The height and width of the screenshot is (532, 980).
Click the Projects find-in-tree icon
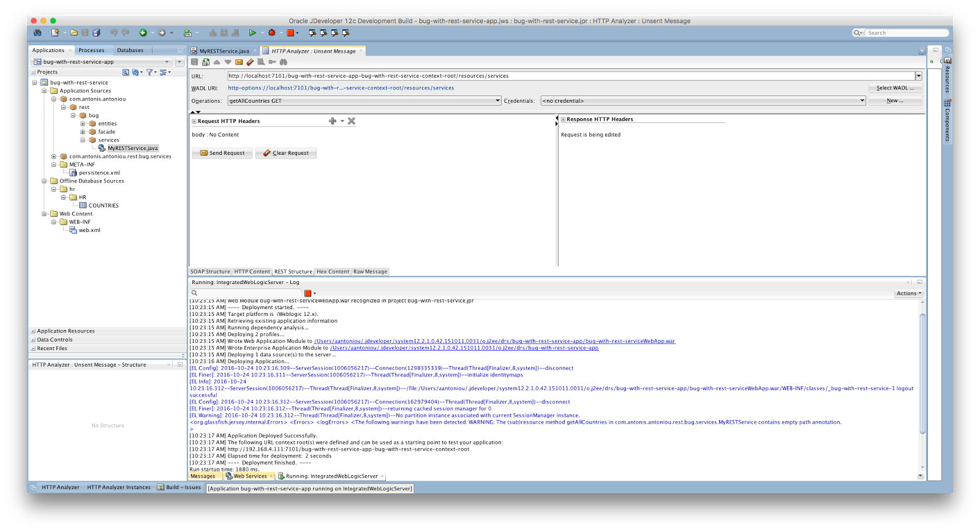pyautogui.click(x=126, y=72)
